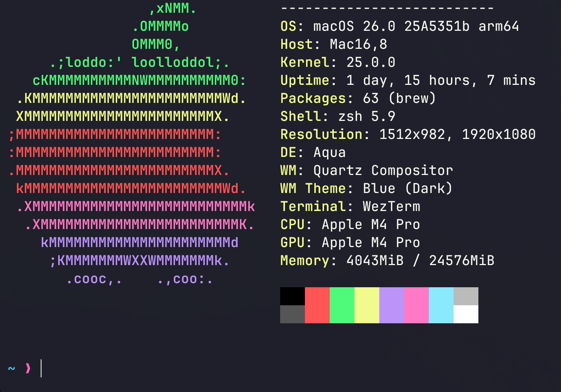
Task: Click the red color swatch
Action: (317, 305)
